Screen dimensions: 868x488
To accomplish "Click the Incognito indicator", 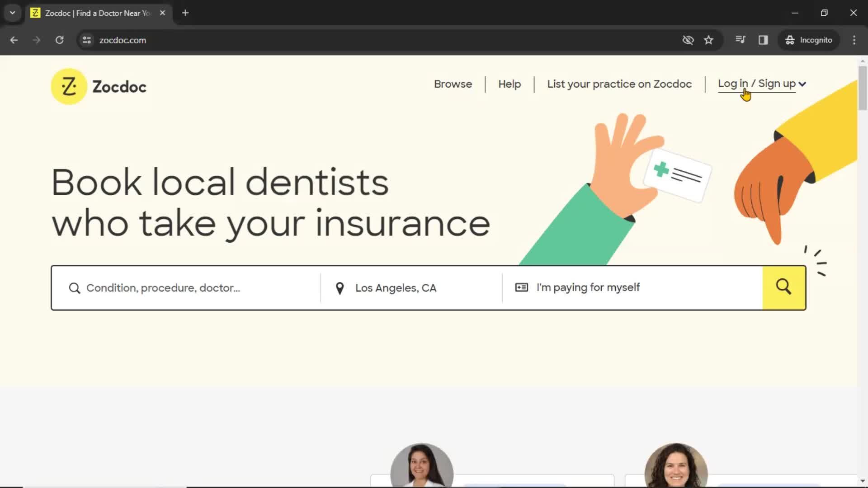I will pyautogui.click(x=809, y=40).
